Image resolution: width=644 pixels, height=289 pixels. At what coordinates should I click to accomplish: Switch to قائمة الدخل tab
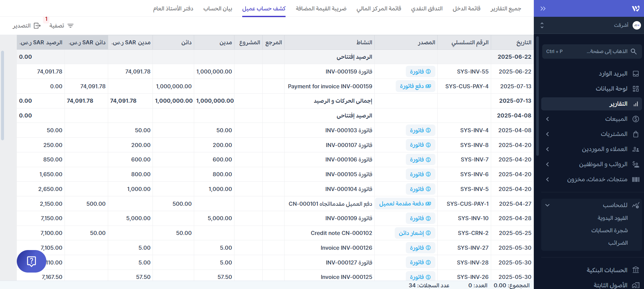(x=466, y=8)
